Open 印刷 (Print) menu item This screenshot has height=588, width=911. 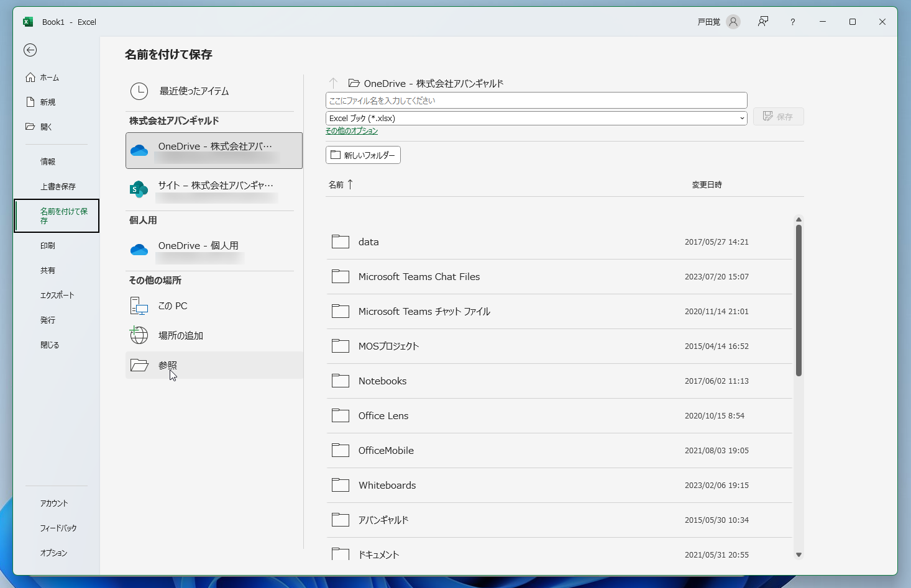pyautogui.click(x=48, y=246)
